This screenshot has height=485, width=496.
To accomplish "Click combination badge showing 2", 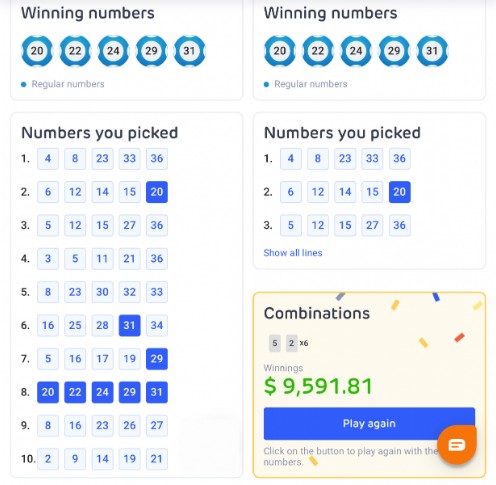I will (x=291, y=343).
